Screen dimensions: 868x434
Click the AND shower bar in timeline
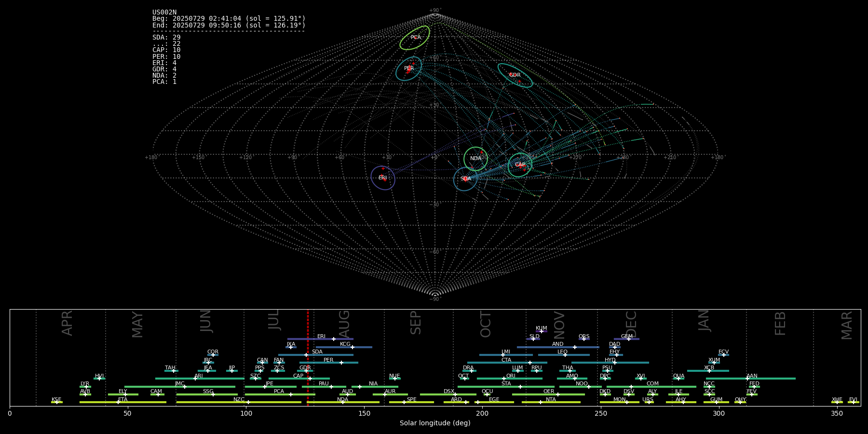(x=558, y=347)
